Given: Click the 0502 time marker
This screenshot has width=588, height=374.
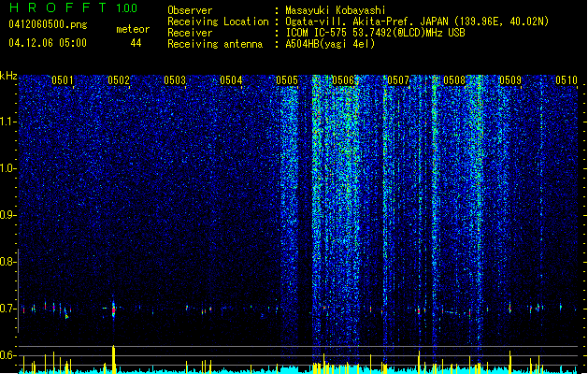Looking at the screenshot, I should click(x=119, y=80).
